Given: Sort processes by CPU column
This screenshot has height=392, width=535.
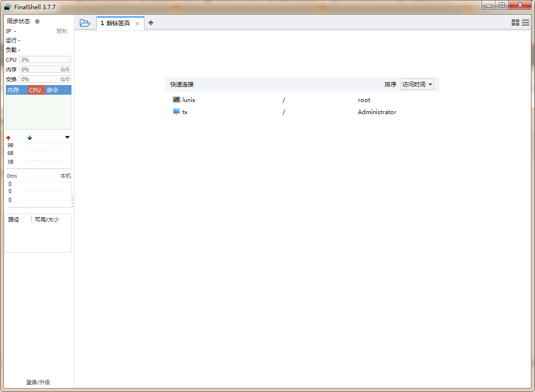Looking at the screenshot, I should (x=36, y=90).
